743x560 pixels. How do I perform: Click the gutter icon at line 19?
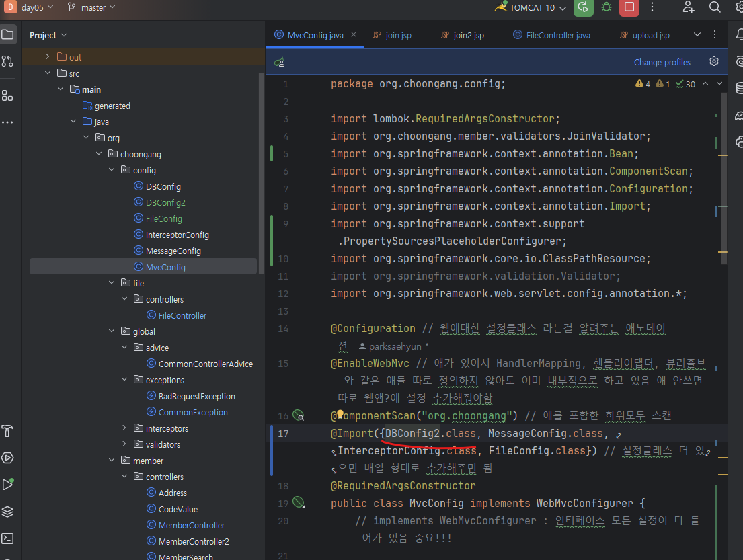point(299,502)
